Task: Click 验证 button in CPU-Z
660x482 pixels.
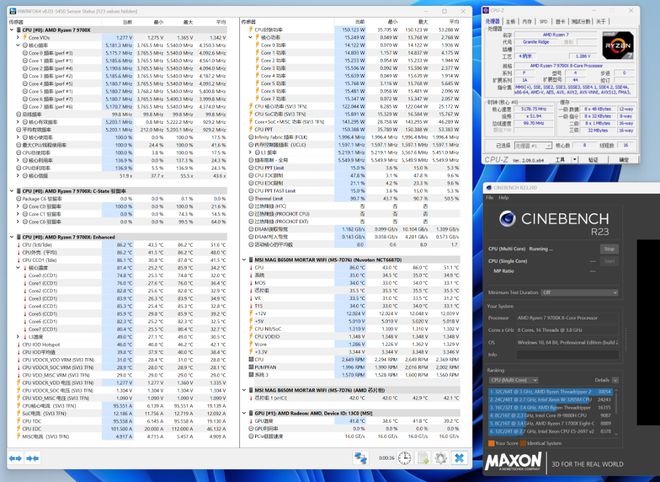Action: tap(593, 160)
